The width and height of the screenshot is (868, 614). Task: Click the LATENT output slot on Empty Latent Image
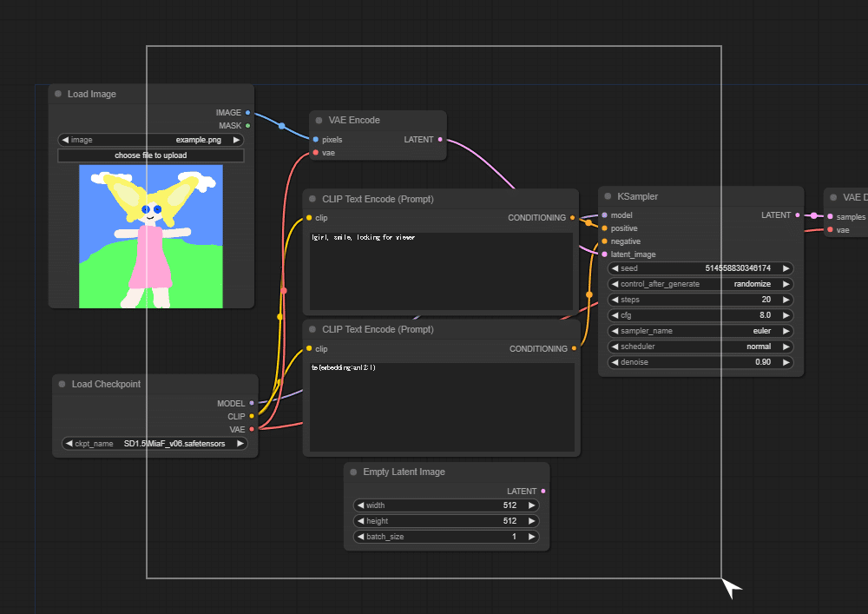coord(543,491)
